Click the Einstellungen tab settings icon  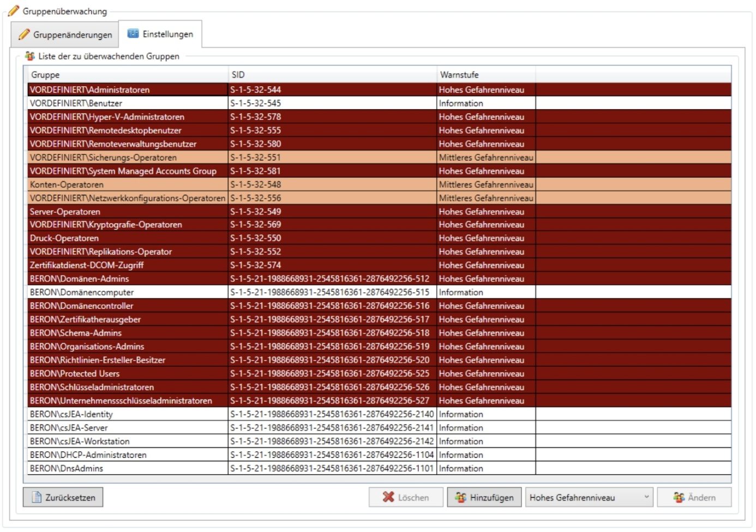133,34
